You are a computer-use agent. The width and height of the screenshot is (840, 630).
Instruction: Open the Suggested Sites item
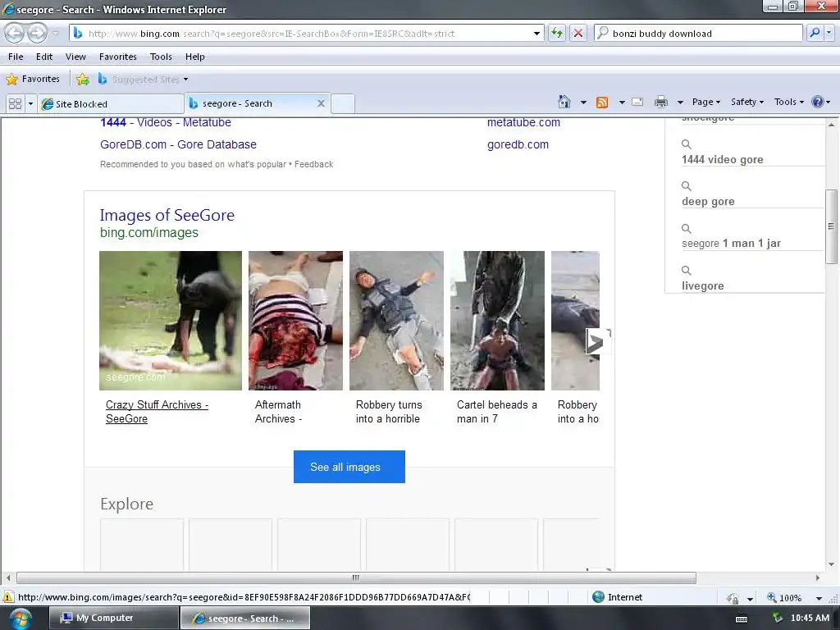pos(138,80)
